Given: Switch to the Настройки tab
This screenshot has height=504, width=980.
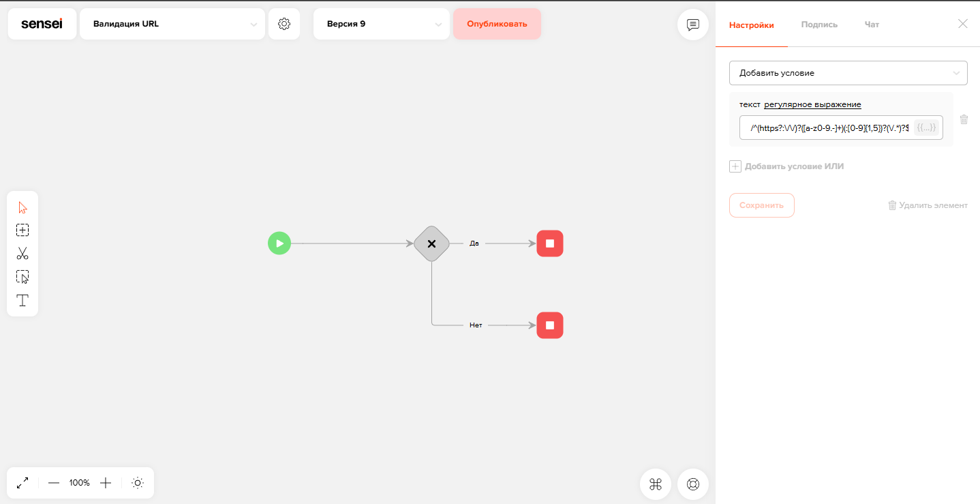Looking at the screenshot, I should (752, 25).
